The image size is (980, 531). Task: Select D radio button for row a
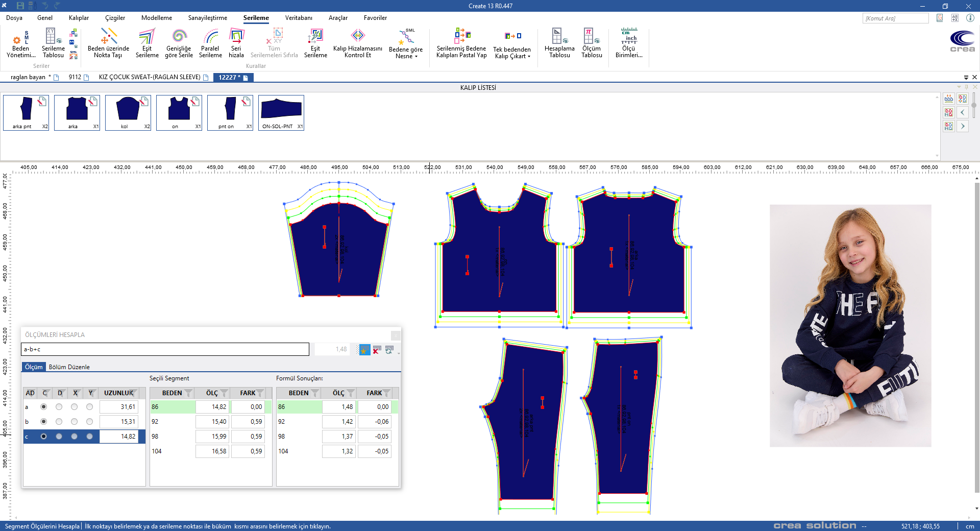click(x=59, y=407)
